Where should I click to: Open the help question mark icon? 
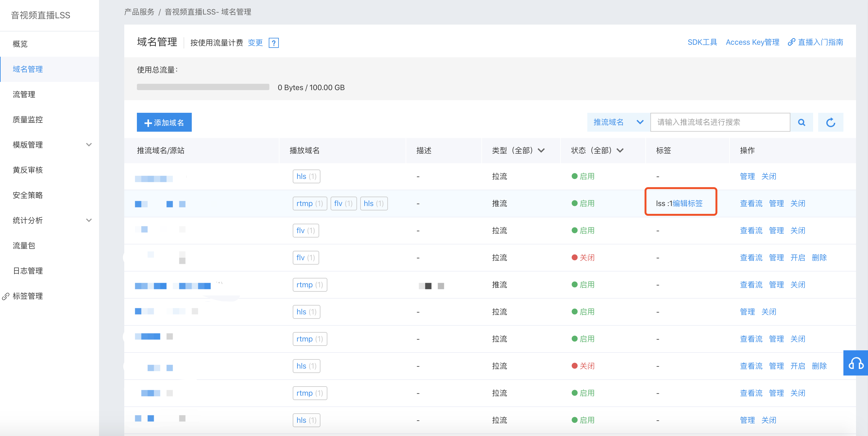click(x=273, y=43)
